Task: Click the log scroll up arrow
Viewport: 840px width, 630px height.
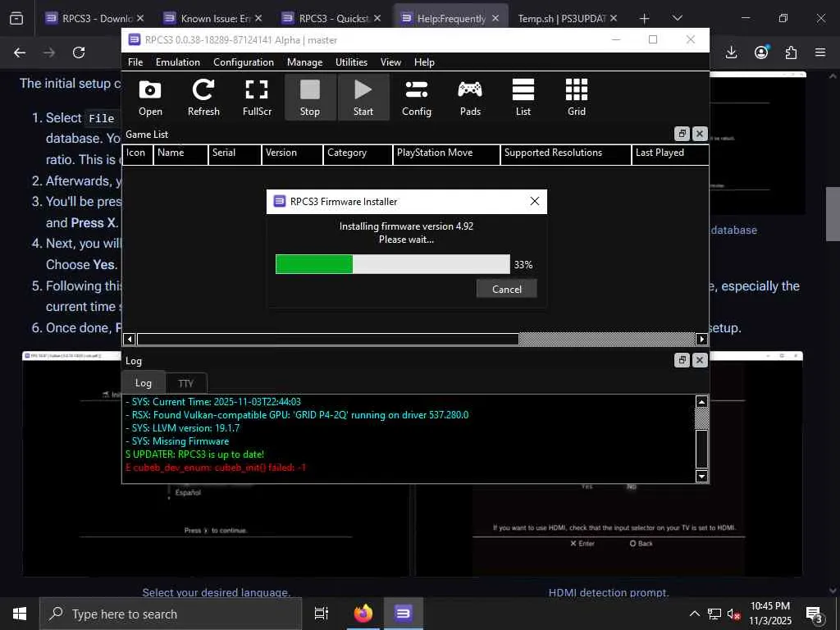Action: 702,402
